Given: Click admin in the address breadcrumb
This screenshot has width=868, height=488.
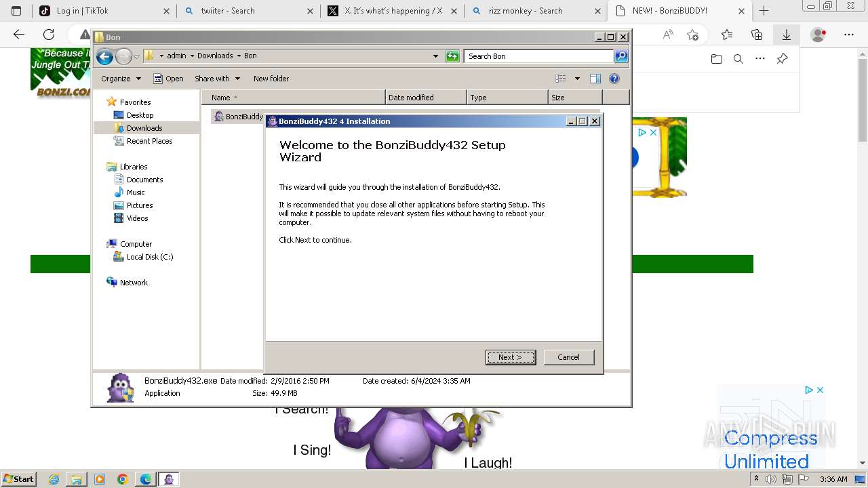Looking at the screenshot, I should pyautogui.click(x=176, y=56).
